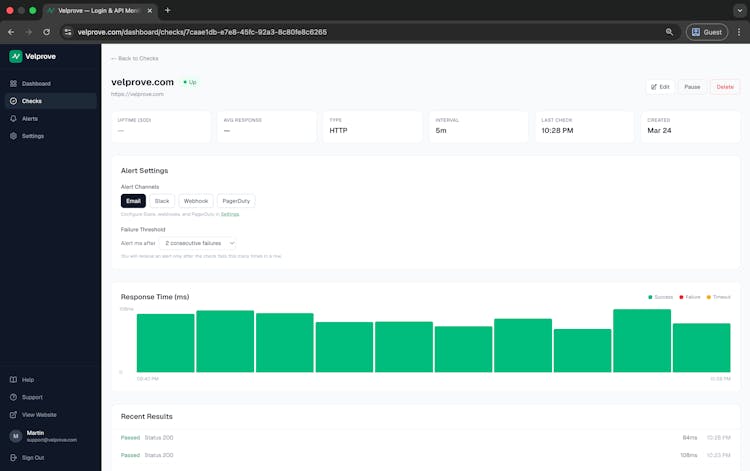
Task: Click the red Delete button
Action: tap(724, 87)
